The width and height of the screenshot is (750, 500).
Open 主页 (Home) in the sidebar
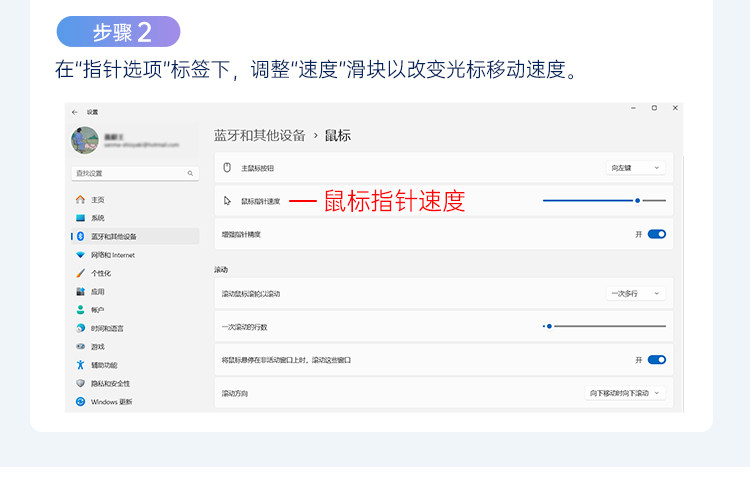(97, 200)
